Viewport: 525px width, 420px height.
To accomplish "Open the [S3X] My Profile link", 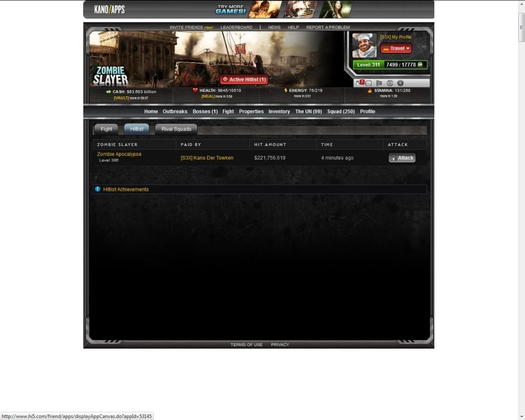I will (x=395, y=37).
